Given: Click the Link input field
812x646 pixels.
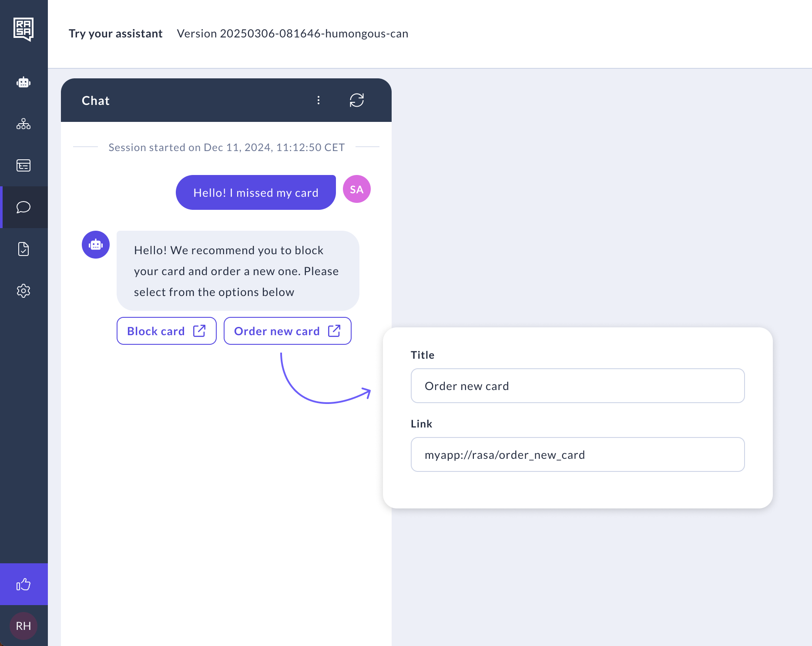Looking at the screenshot, I should [x=577, y=454].
